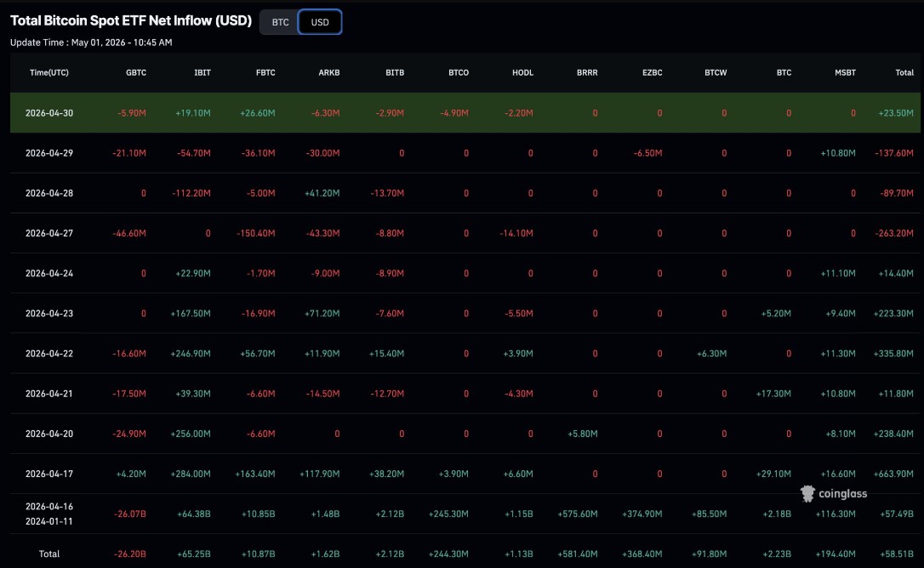Click the +663.90M total value
The width and height of the screenshot is (924, 568).
[x=893, y=474]
